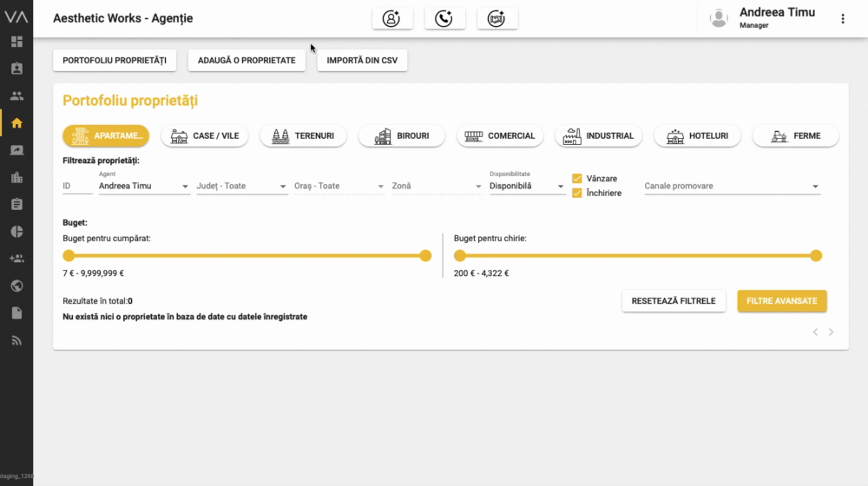Open the dashboard icon in the sidebar

[x=16, y=42]
